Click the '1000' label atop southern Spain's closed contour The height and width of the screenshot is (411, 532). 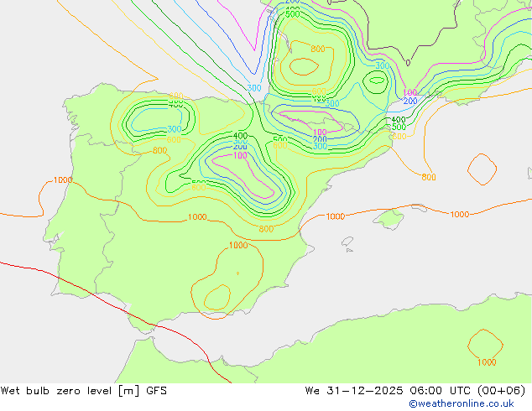coord(238,245)
